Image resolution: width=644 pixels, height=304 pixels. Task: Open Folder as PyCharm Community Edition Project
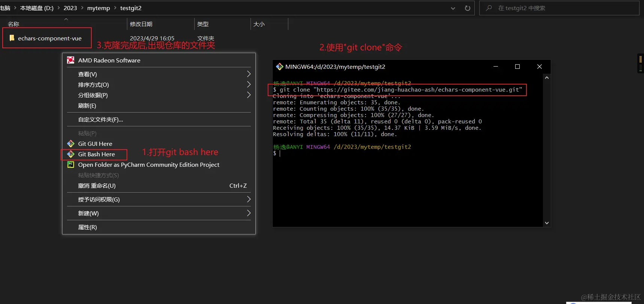point(159,165)
